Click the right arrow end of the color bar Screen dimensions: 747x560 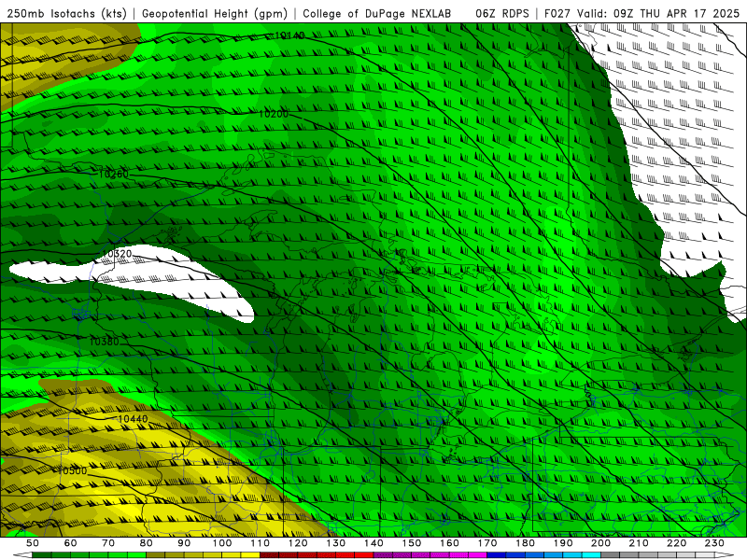pyautogui.click(x=725, y=555)
